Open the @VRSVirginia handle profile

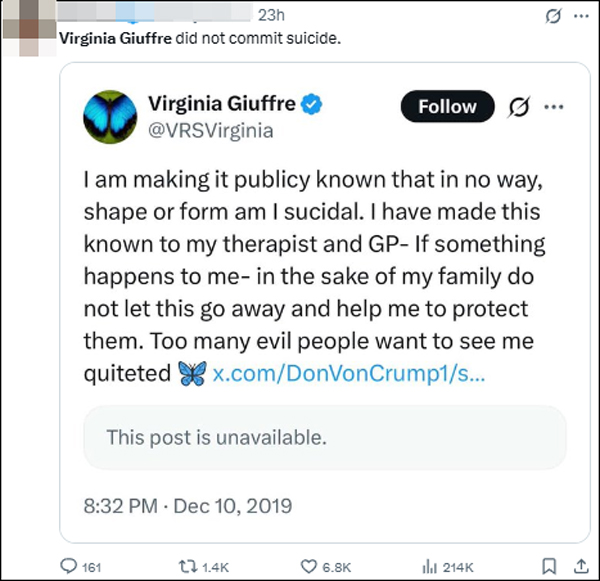(210, 130)
